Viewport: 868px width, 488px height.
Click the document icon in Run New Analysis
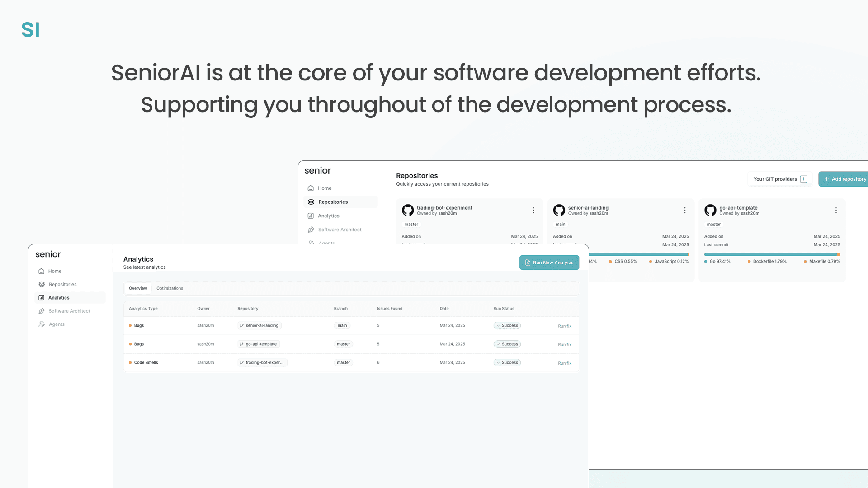528,263
